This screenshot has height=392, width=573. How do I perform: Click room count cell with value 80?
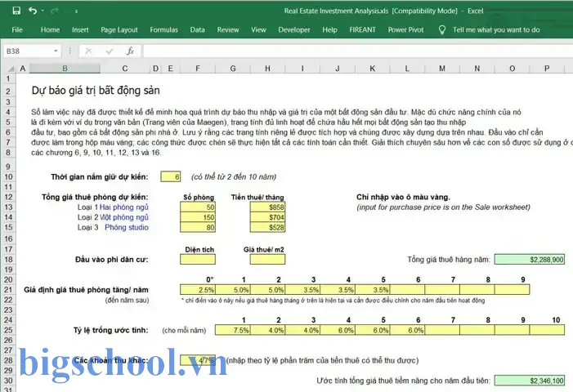point(198,227)
